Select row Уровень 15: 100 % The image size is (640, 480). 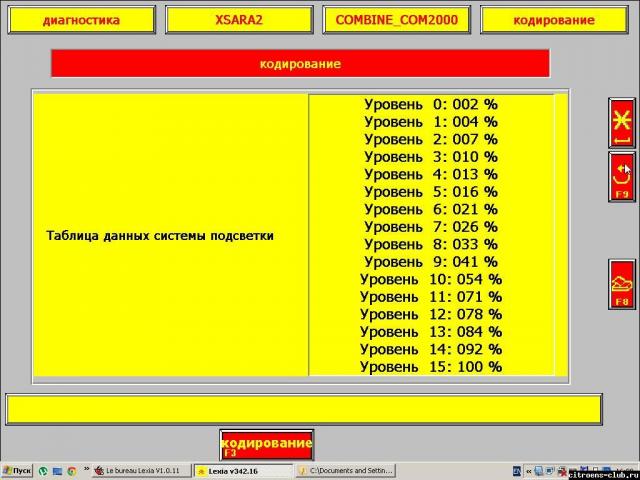click(431, 367)
